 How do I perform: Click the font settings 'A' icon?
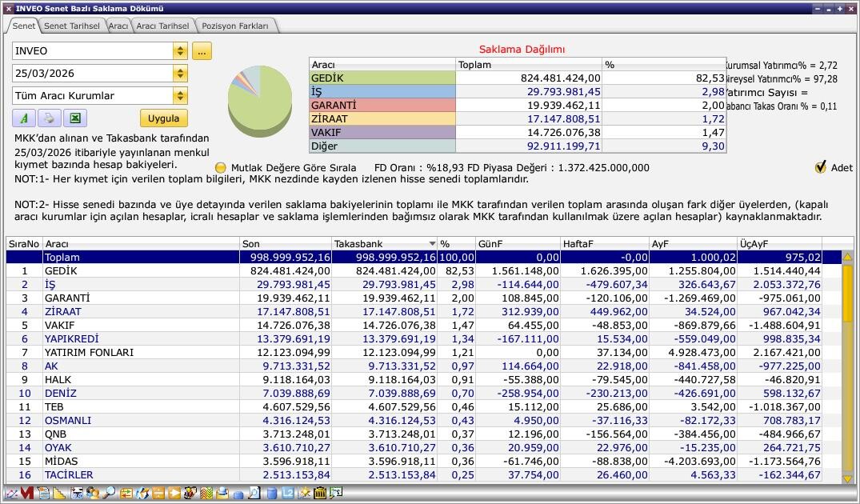click(x=24, y=118)
